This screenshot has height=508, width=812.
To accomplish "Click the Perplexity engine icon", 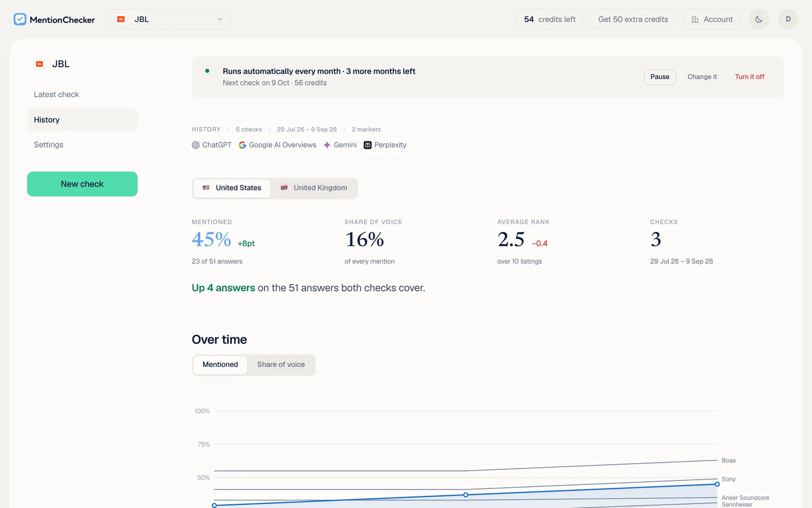I will [x=368, y=145].
